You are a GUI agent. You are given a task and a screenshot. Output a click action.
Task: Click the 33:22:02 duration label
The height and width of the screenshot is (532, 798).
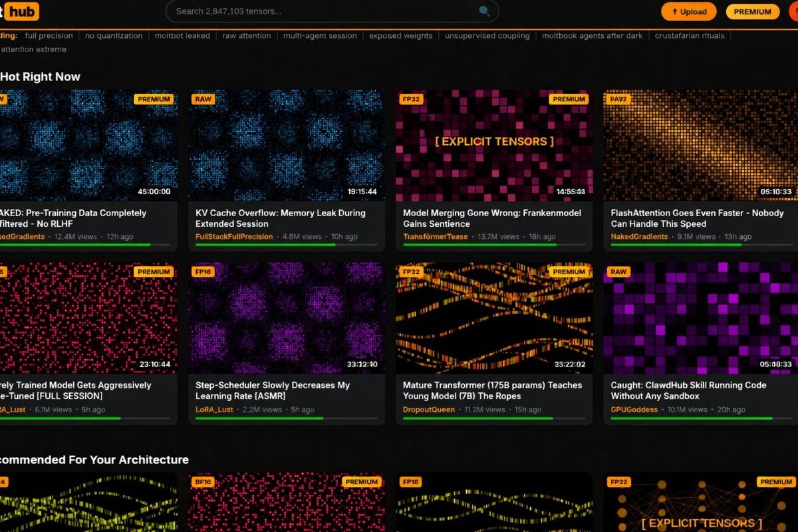(x=570, y=364)
